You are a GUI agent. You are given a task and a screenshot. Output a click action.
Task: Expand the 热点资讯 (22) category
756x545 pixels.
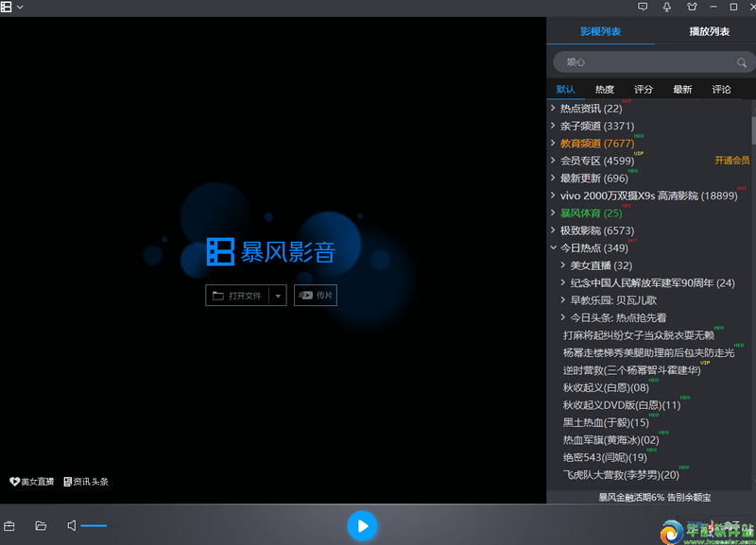553,109
